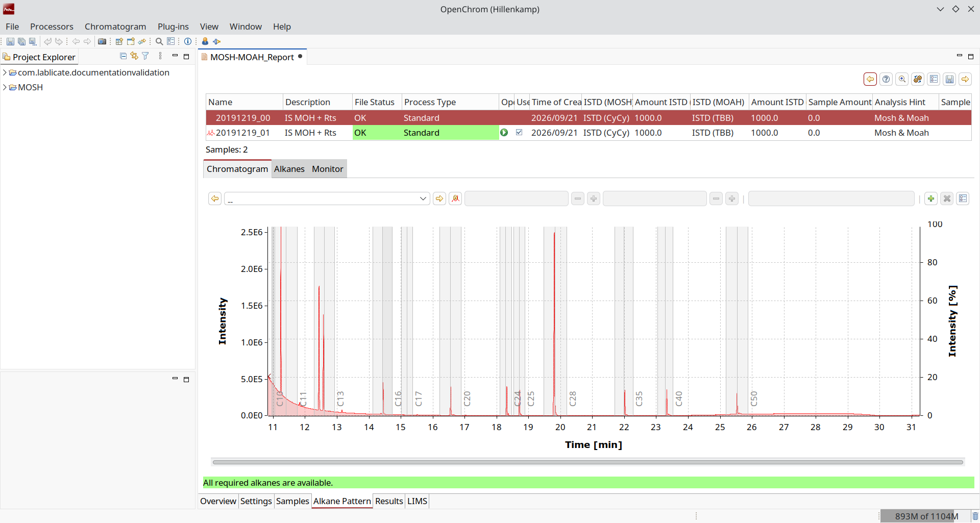
Task: Click the green plus add icon above the chart
Action: coord(931,198)
